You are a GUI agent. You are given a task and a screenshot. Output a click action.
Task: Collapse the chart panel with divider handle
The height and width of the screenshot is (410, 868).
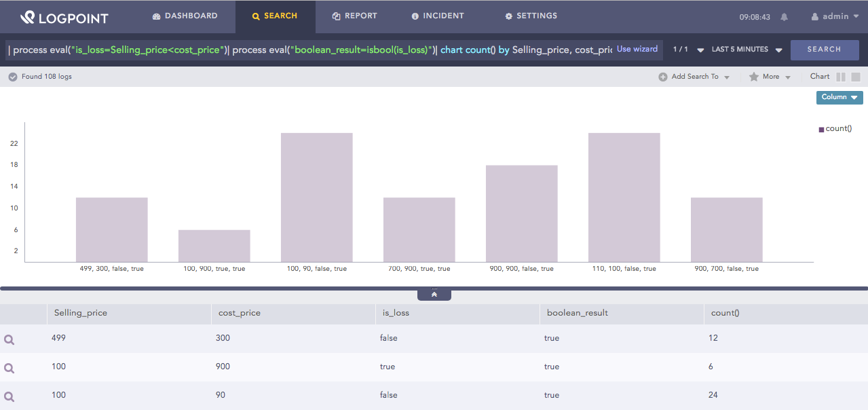pos(434,295)
